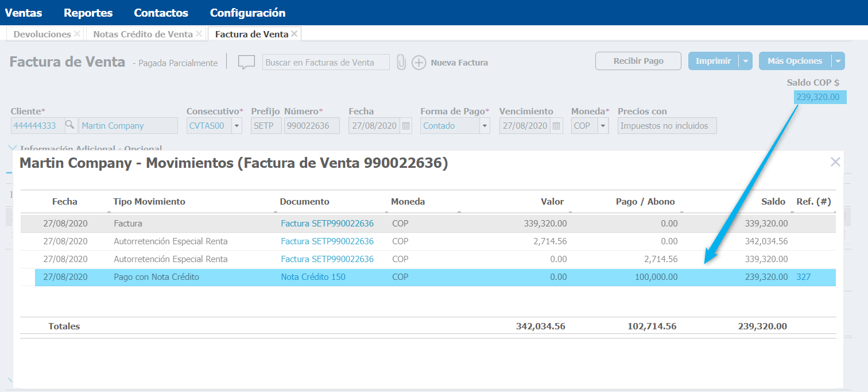Expand the Más Opciones dropdown arrow
Image resolution: width=868 pixels, height=392 pixels.
838,61
